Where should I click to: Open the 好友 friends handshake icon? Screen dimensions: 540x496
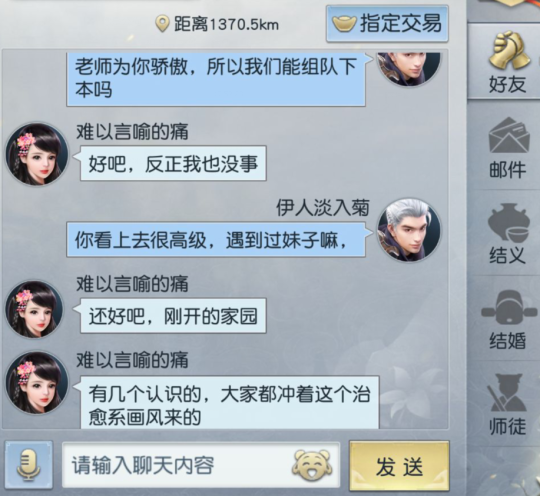click(509, 50)
